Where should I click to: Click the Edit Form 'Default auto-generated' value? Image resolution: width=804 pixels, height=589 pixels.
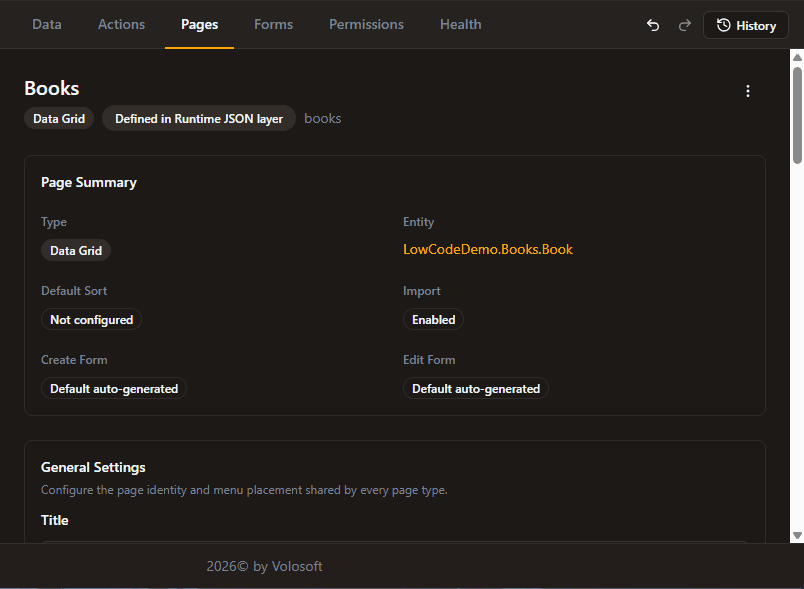pos(476,389)
